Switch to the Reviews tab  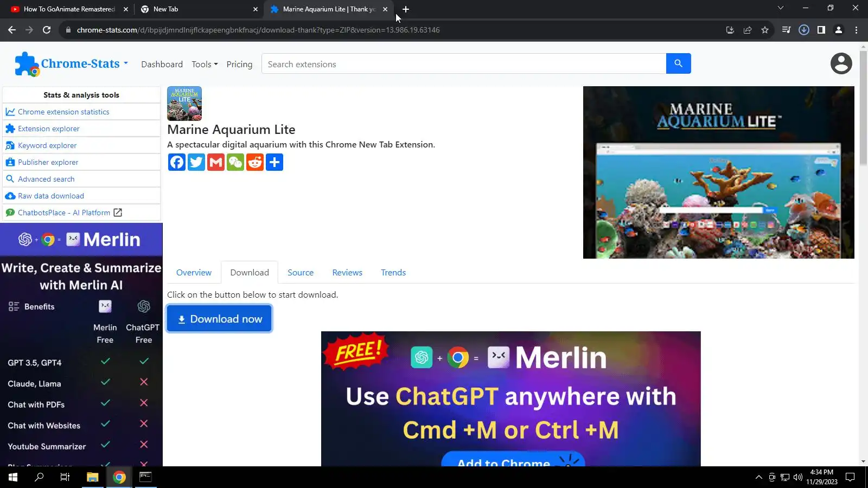pos(347,272)
